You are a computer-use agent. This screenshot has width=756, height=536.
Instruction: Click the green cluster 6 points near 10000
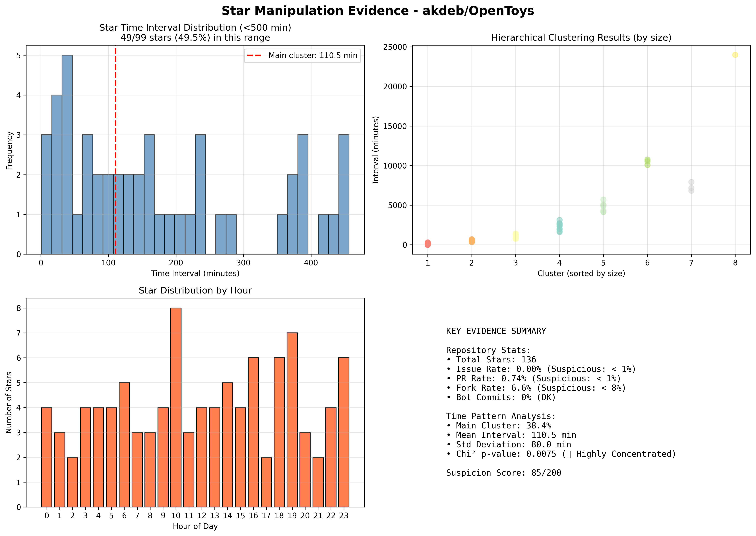click(647, 162)
